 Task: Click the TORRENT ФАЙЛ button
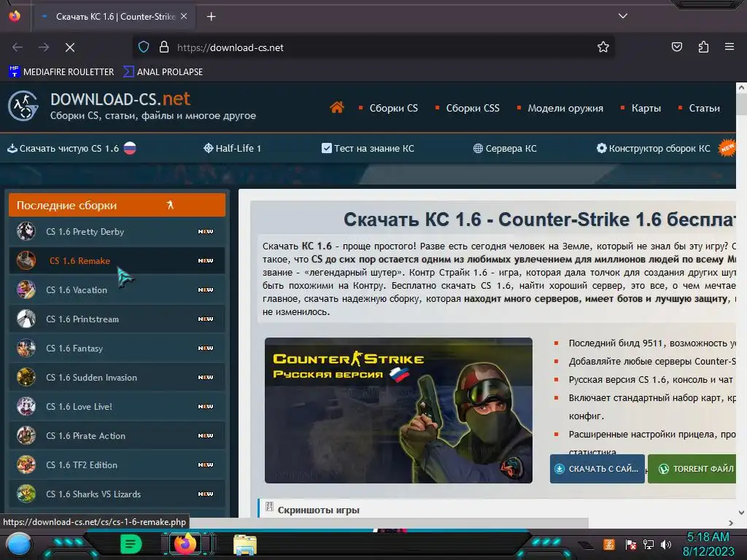692,469
